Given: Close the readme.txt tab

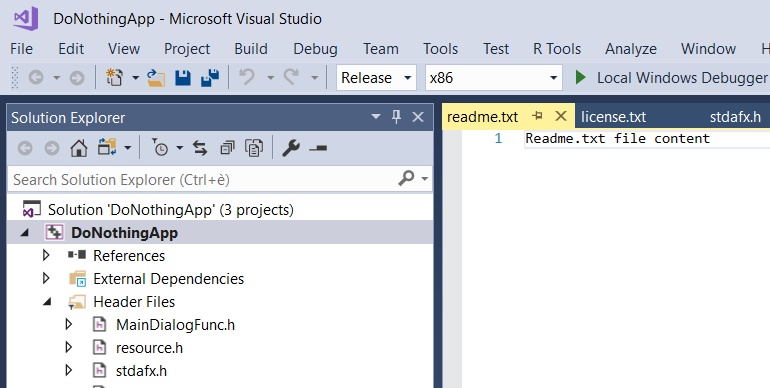Looking at the screenshot, I should point(560,116).
